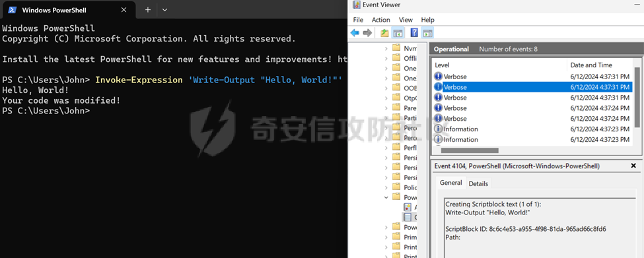
Task: Click the 'Number of events: 8' text
Action: (508, 49)
